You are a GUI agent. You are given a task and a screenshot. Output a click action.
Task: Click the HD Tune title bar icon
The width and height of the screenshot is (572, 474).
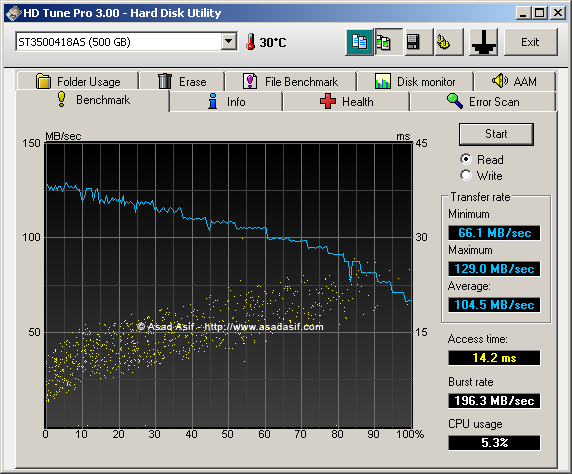point(13,13)
